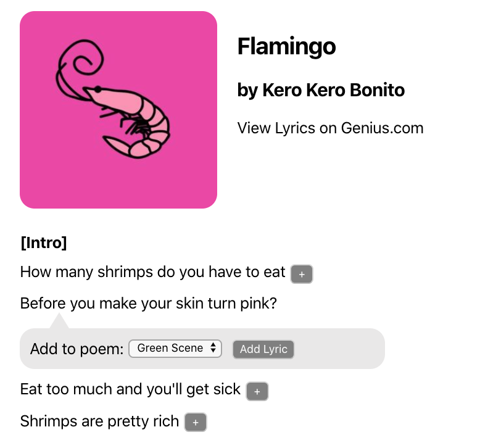480x448 pixels.
Task: Add the "Shrimps are pretty rich" line via plus icon
Action: pos(196,423)
